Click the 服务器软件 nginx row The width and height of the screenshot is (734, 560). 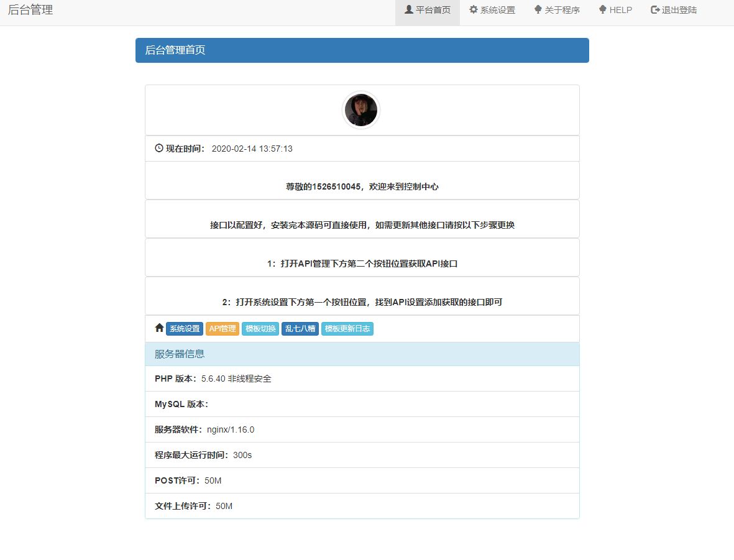click(362, 429)
